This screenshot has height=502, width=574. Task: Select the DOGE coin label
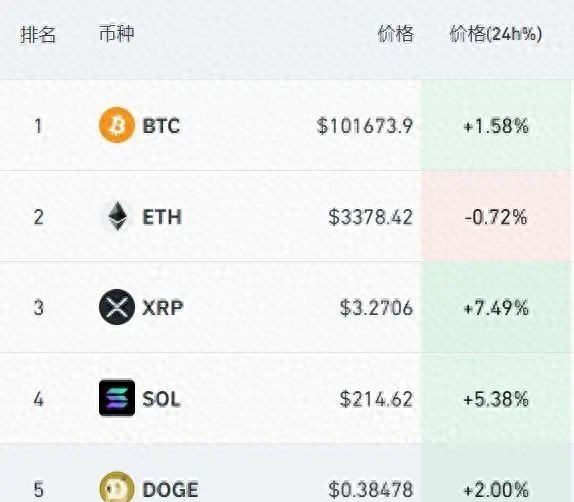click(x=171, y=490)
